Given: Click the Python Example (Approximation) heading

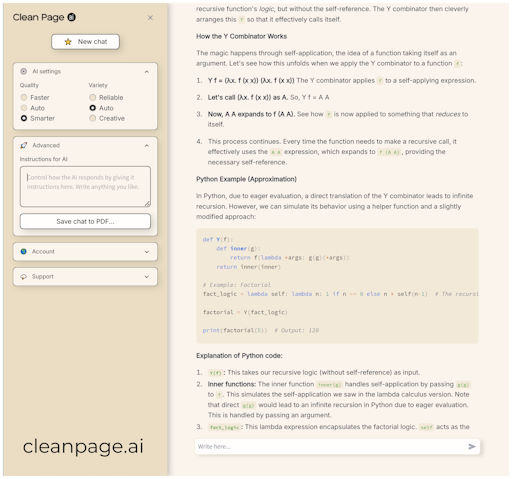Looking at the screenshot, I should pyautogui.click(x=246, y=179).
